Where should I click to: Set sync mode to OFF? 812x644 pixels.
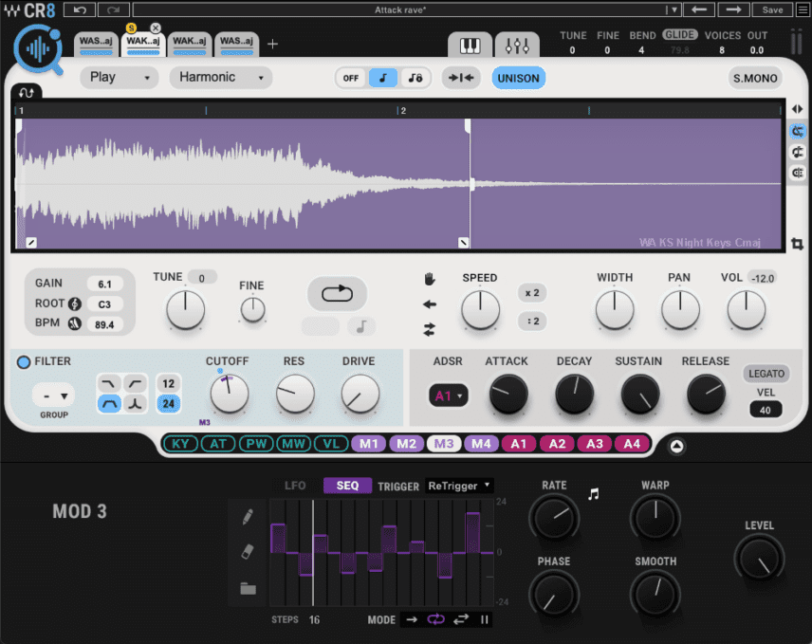351,78
